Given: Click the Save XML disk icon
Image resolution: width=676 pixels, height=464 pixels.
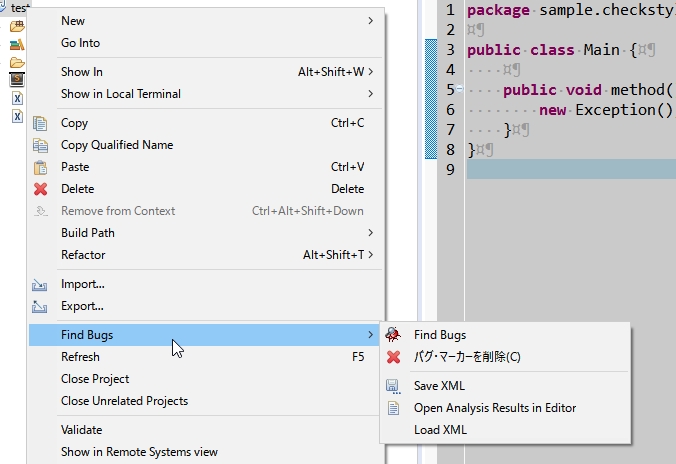Looking at the screenshot, I should coord(394,386).
